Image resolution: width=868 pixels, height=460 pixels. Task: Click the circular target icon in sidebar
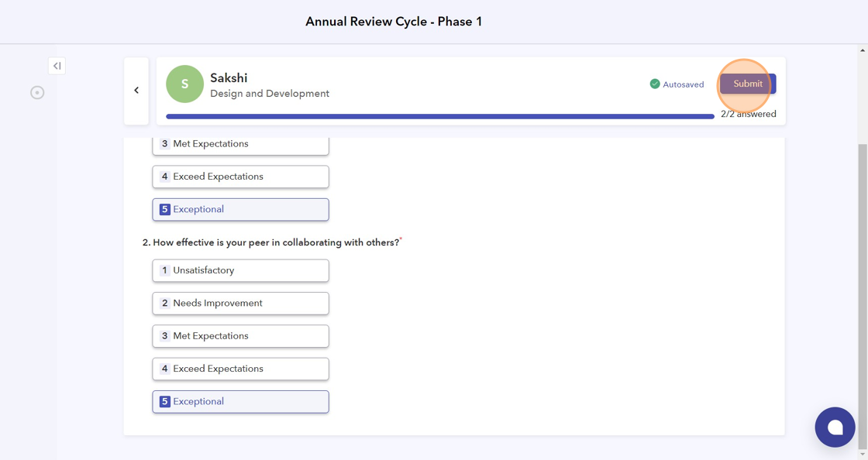point(37,93)
